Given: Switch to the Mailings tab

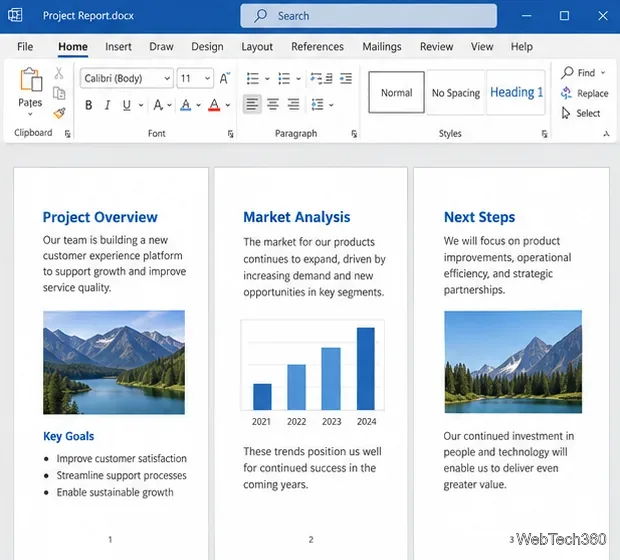Looking at the screenshot, I should [x=382, y=47].
